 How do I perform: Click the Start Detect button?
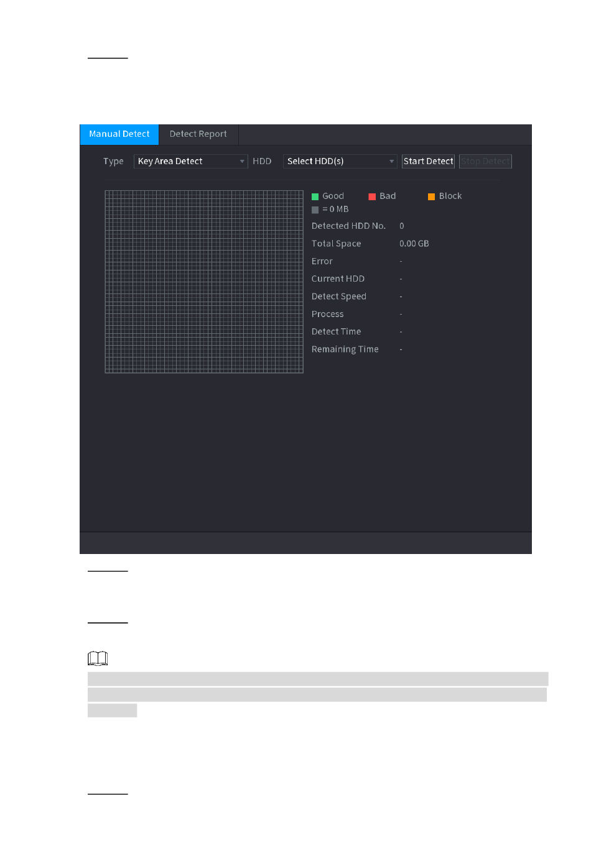428,162
